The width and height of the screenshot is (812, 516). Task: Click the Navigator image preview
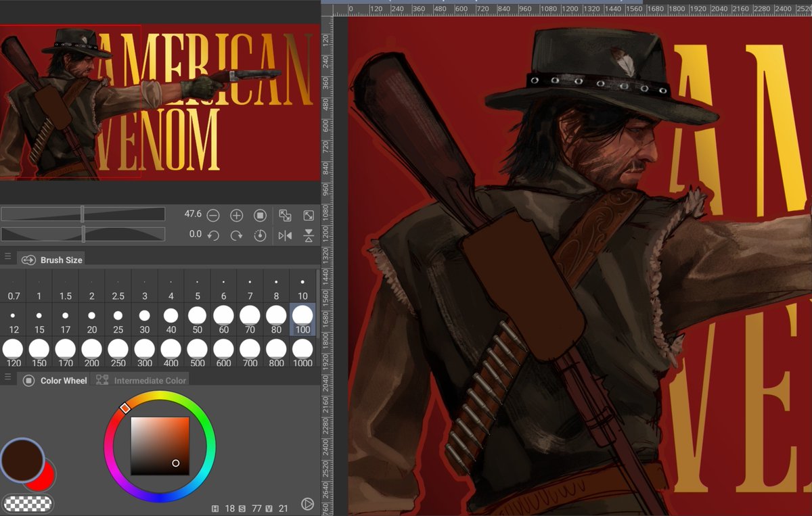click(160, 102)
